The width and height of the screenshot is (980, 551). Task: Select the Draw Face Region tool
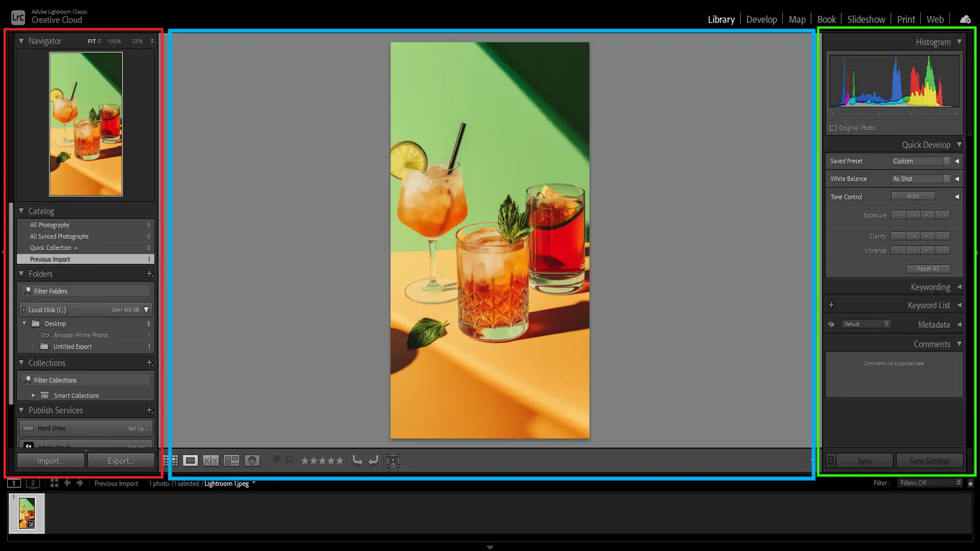[393, 461]
